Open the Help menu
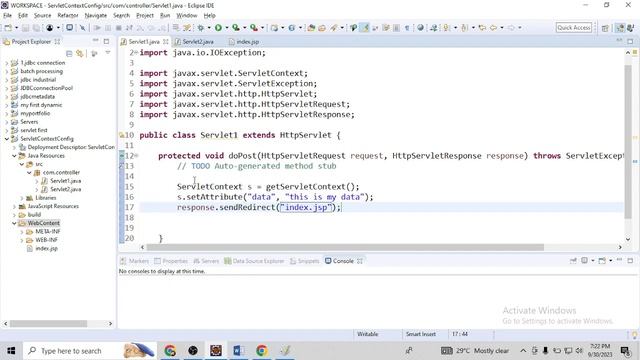640x360 pixels. pos(209,16)
